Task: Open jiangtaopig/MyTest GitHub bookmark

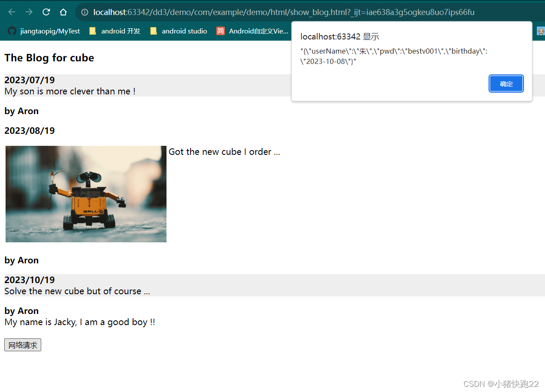Action: (44, 31)
